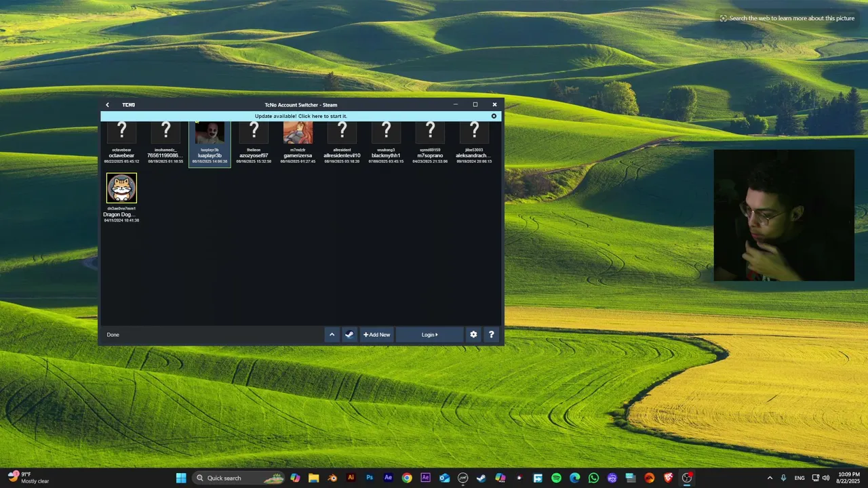Open Microsoft Edge from the taskbar
The width and height of the screenshot is (868, 488).
click(x=575, y=478)
